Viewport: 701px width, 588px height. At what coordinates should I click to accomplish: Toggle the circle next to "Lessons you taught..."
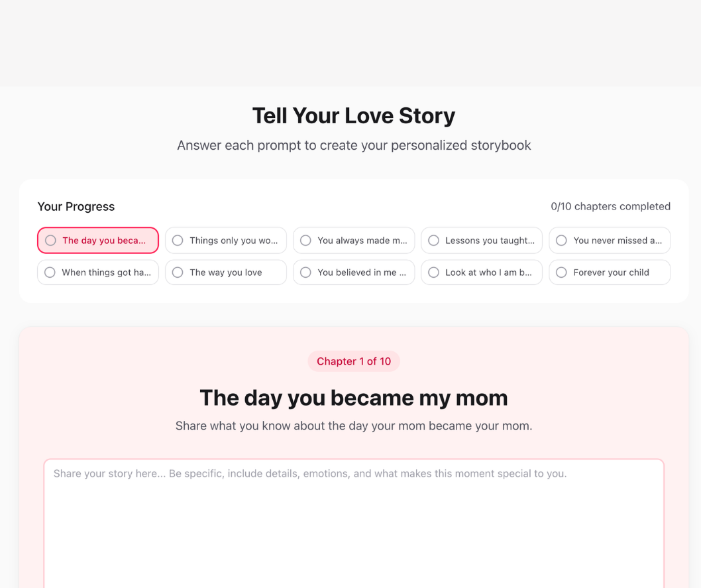click(x=433, y=240)
